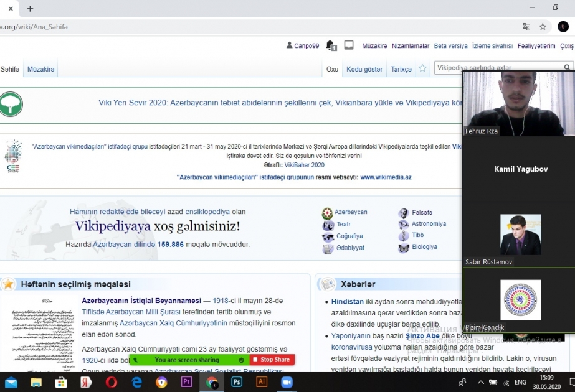
Task: Select Fehruz Rza video tile
Action: click(518, 103)
